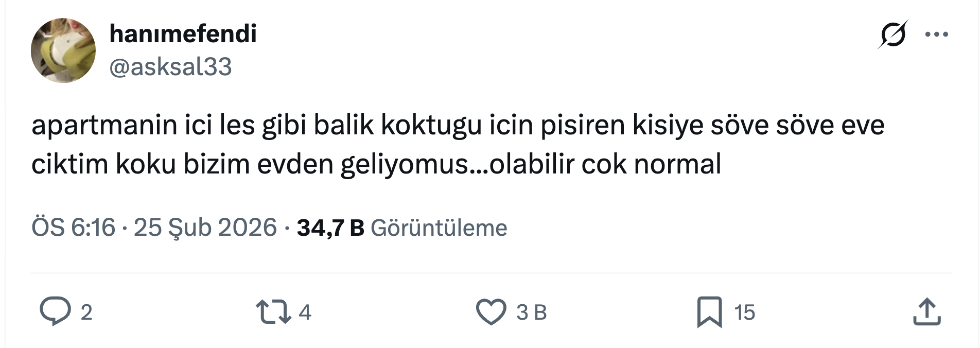The image size is (980, 348).
Task: Click the 3 B like count
Action: pos(531,312)
